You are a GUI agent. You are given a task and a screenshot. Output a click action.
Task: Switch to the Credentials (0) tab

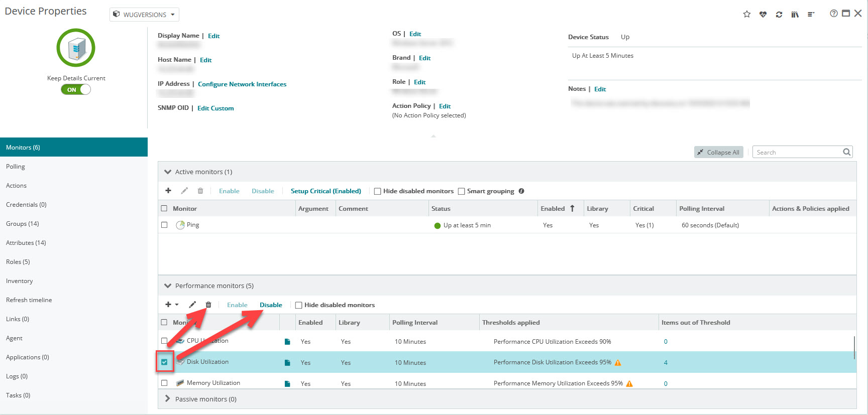click(74, 205)
